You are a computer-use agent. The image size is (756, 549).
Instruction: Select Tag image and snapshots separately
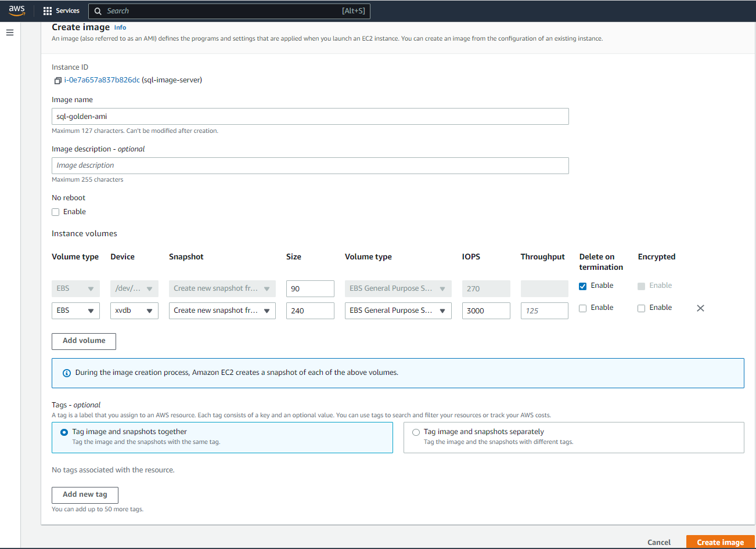(x=574, y=438)
